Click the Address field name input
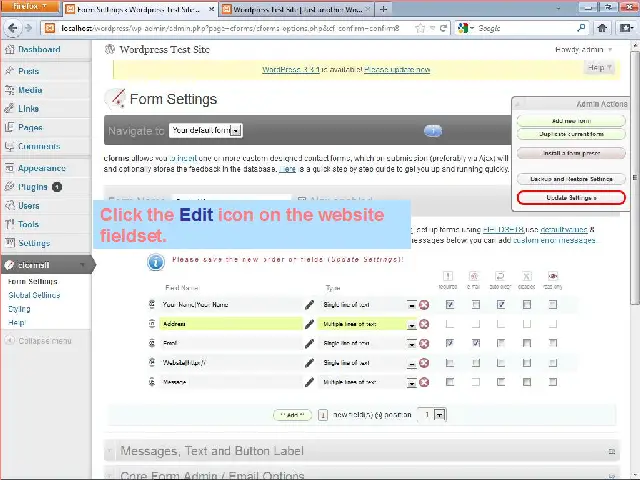 tap(231, 324)
